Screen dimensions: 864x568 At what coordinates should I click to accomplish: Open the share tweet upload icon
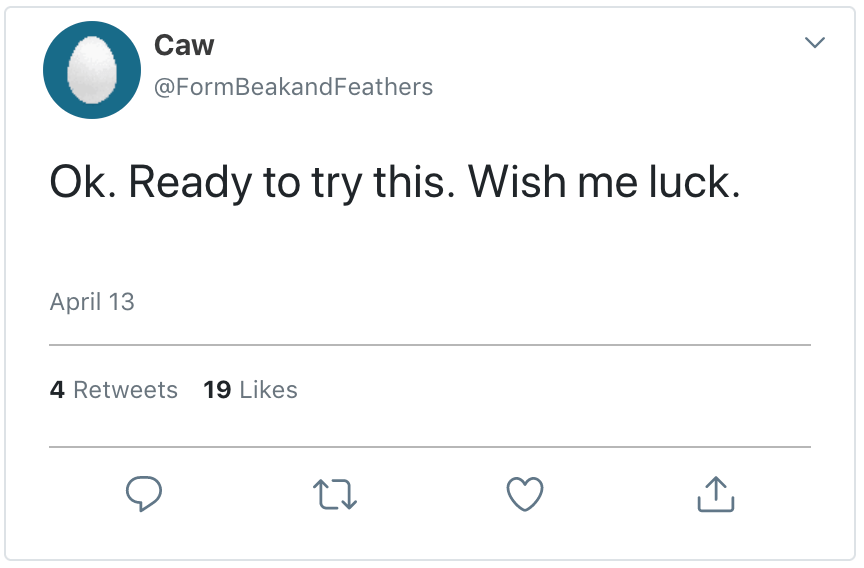(715, 493)
